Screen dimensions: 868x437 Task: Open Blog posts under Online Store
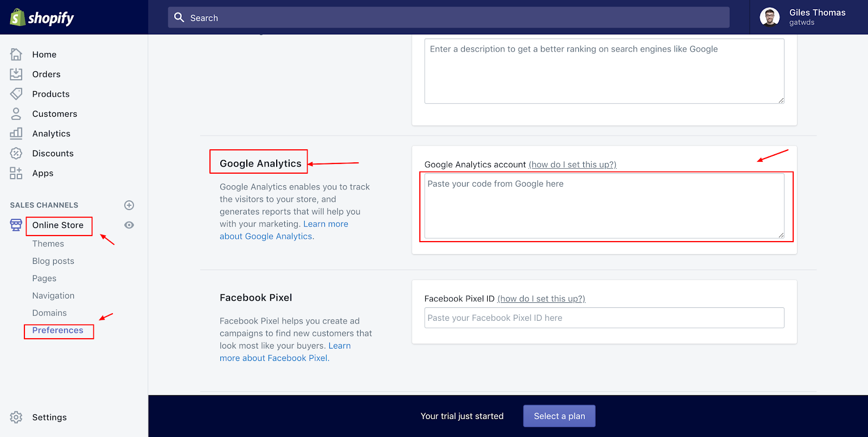point(53,261)
